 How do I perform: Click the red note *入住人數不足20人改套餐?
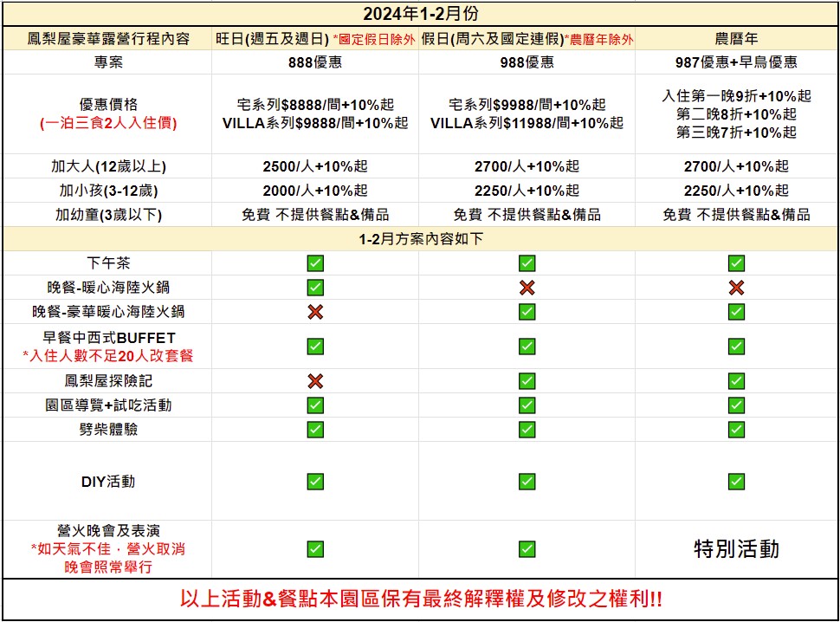point(108,356)
